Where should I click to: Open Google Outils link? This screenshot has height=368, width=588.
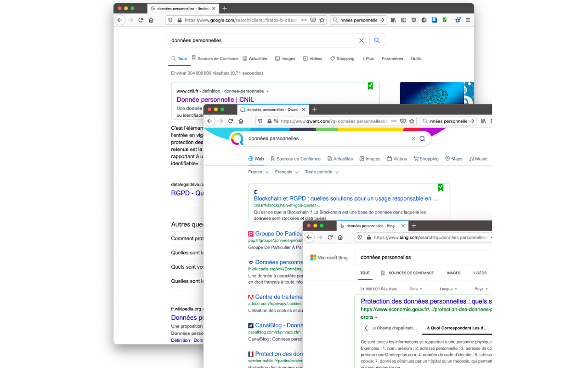pos(416,58)
